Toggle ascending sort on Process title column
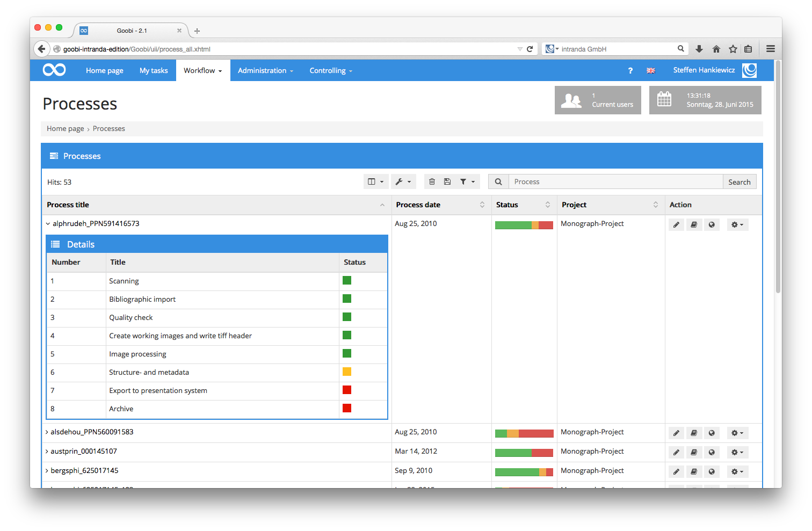The width and height of the screenshot is (812, 531). click(382, 205)
